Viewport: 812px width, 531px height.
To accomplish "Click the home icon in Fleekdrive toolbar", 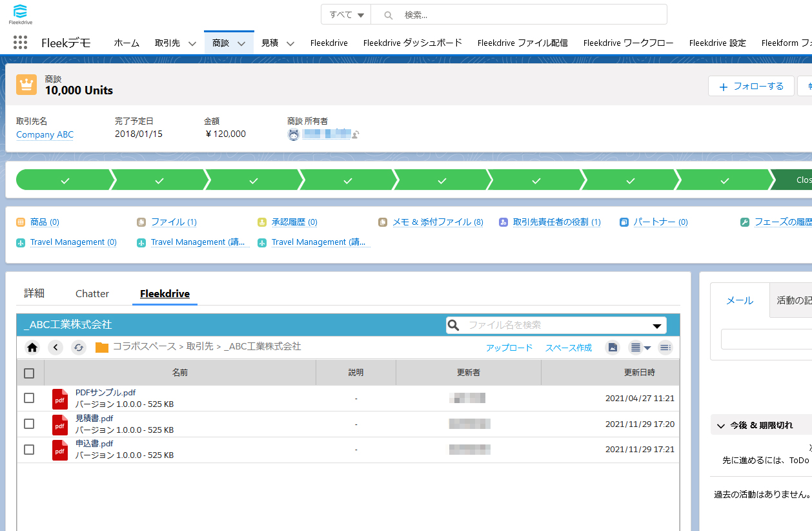I will (x=32, y=348).
